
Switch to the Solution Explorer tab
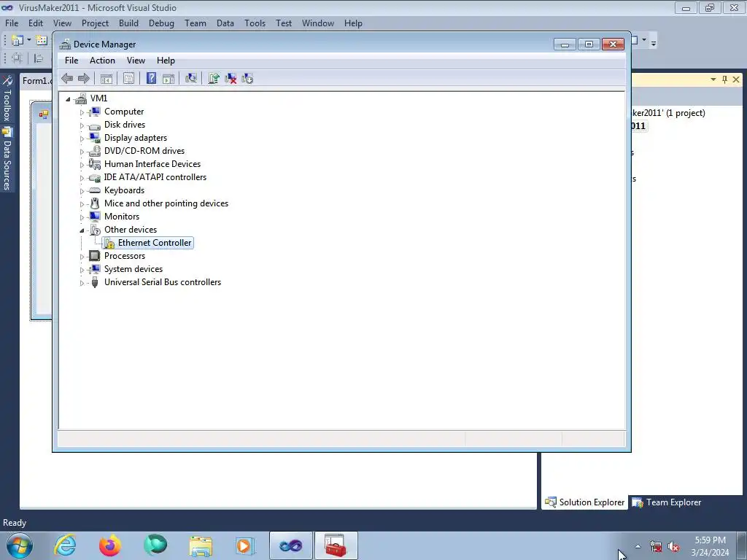[584, 502]
